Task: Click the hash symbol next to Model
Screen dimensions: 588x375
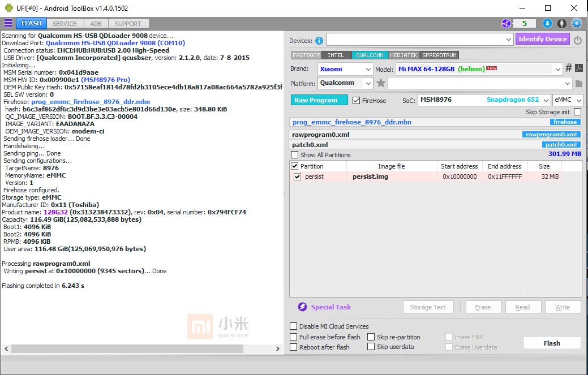Action: pyautogui.click(x=569, y=68)
